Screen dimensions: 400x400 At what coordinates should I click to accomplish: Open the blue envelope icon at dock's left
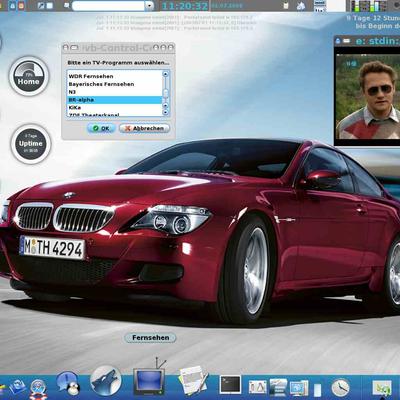pos(17,388)
